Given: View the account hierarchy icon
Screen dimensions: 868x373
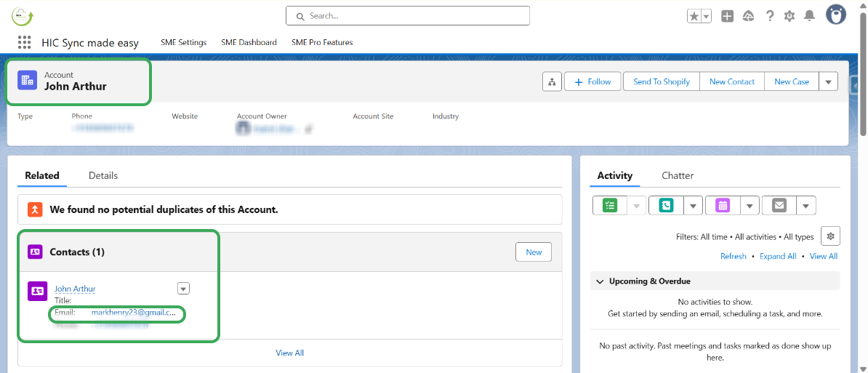Looking at the screenshot, I should click(x=551, y=81).
